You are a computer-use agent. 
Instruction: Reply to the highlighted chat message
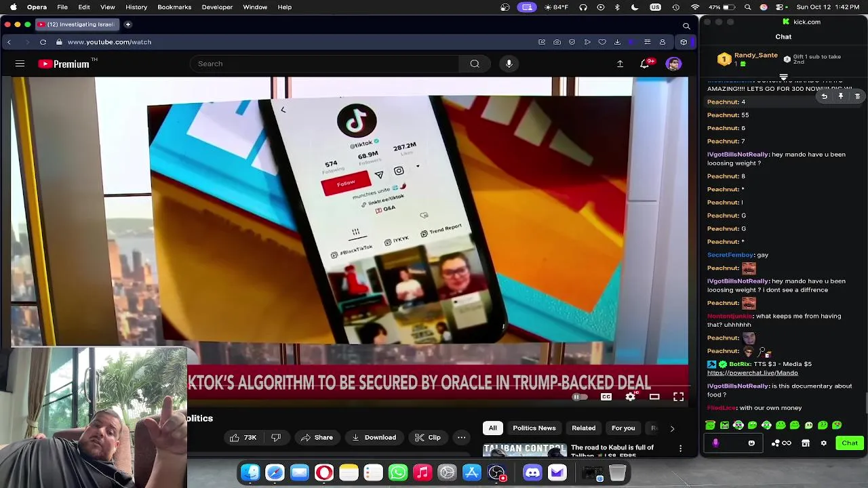point(824,97)
